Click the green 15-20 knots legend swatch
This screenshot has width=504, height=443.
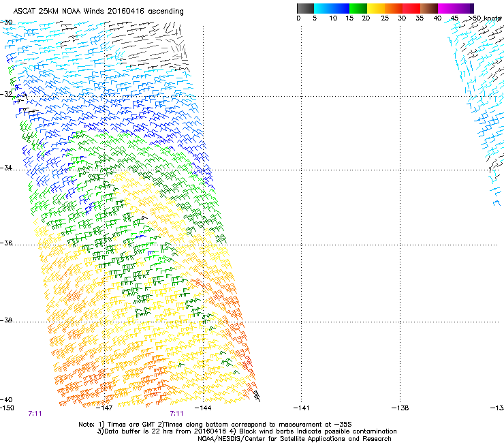coord(358,8)
